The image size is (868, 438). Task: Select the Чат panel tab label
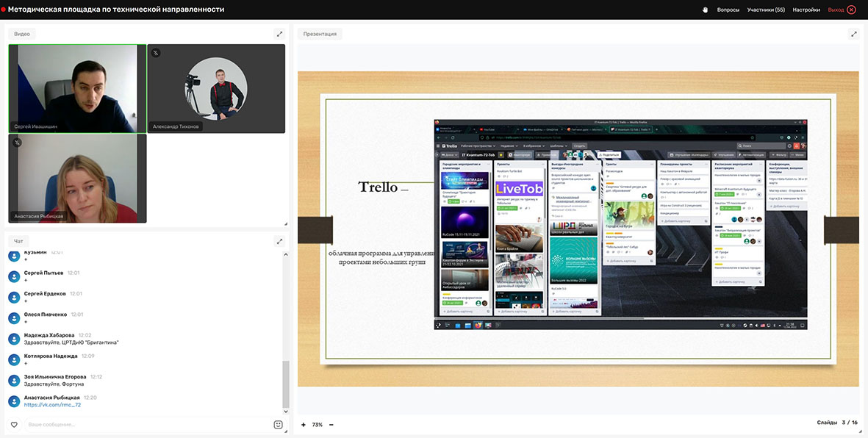point(18,241)
